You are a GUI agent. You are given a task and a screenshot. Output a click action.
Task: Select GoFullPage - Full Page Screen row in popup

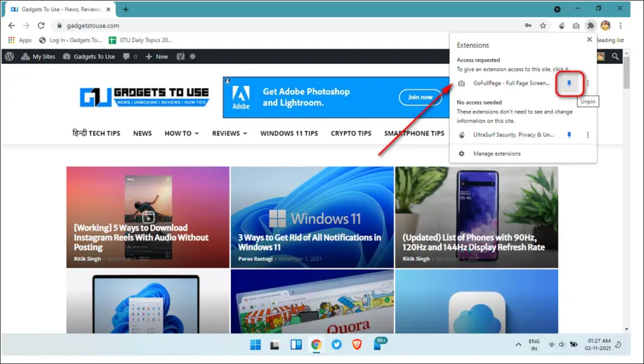coord(511,83)
